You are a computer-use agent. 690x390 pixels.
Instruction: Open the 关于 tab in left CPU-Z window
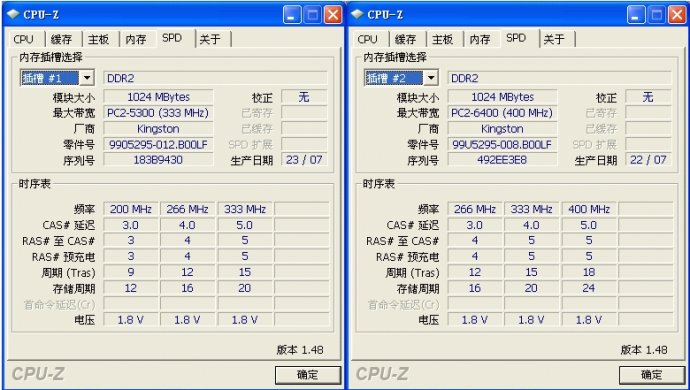pyautogui.click(x=210, y=39)
